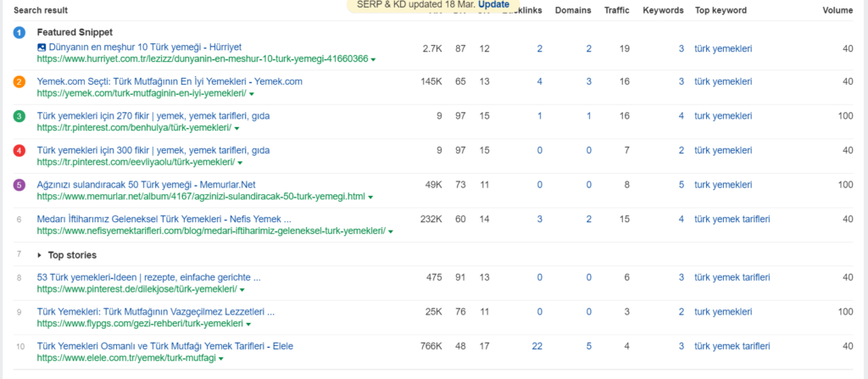Click the Volume column header
868x379 pixels.
(x=838, y=10)
